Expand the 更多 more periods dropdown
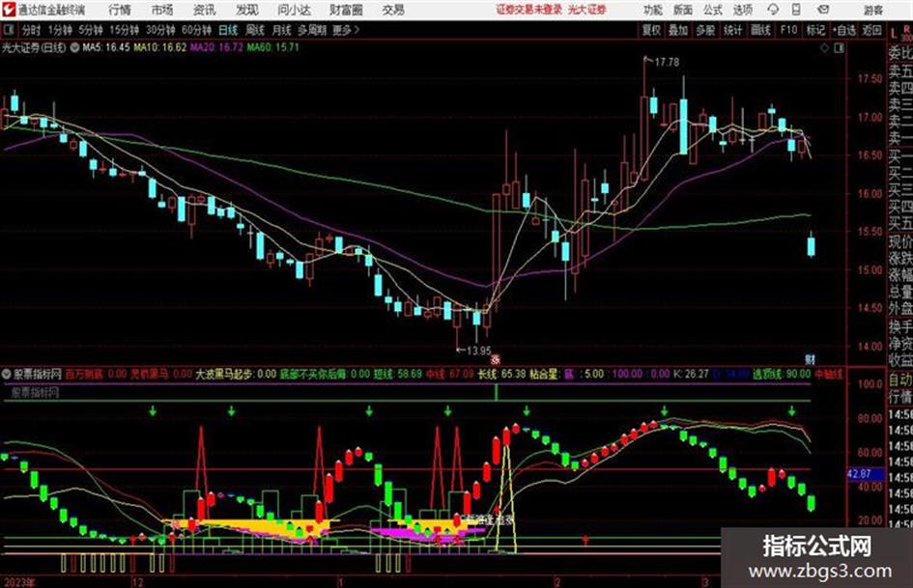This screenshot has width=913, height=588. 346,30
